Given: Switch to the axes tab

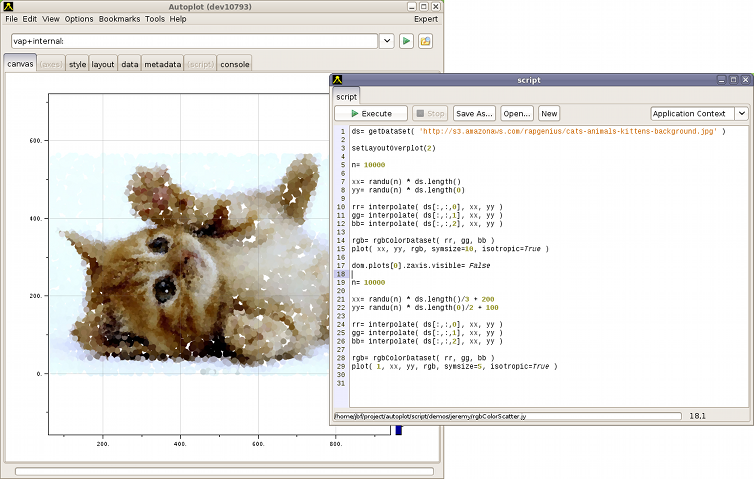Looking at the screenshot, I should click(x=51, y=64).
